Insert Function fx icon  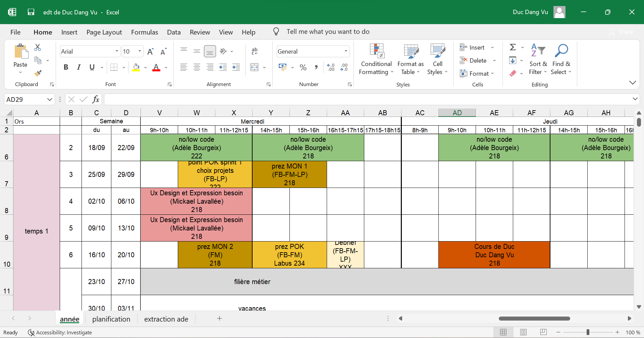[x=96, y=99]
